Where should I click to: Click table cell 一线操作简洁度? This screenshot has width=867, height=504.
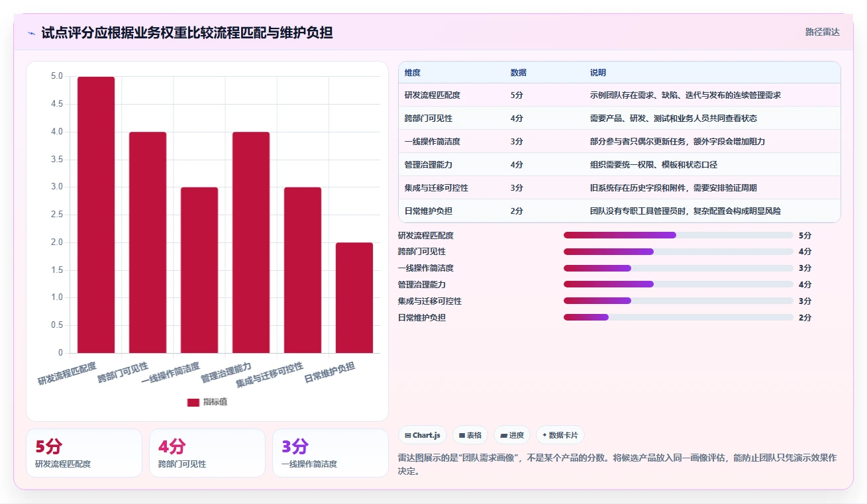pyautogui.click(x=433, y=142)
